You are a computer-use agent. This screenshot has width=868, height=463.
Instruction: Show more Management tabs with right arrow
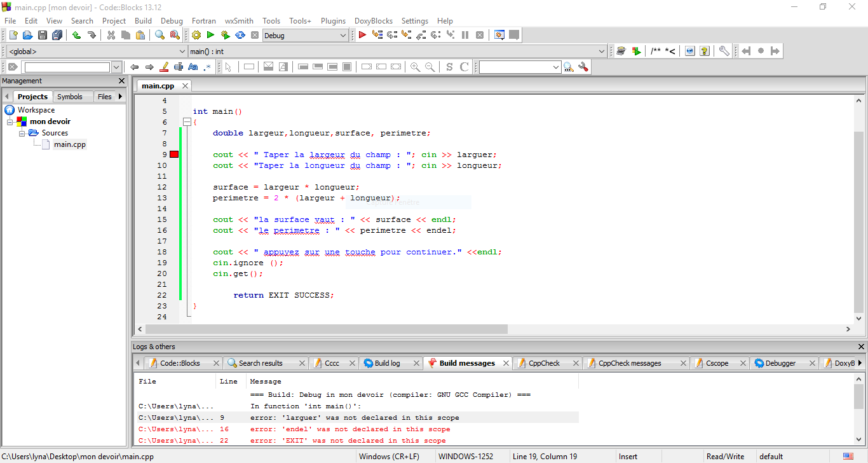coord(120,97)
